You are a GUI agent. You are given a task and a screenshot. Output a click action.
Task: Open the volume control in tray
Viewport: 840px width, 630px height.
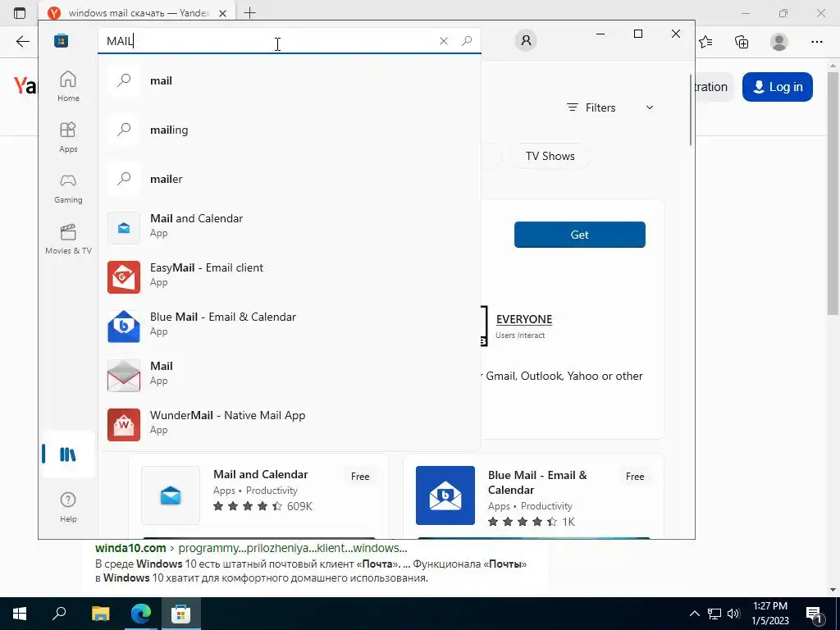point(734,614)
